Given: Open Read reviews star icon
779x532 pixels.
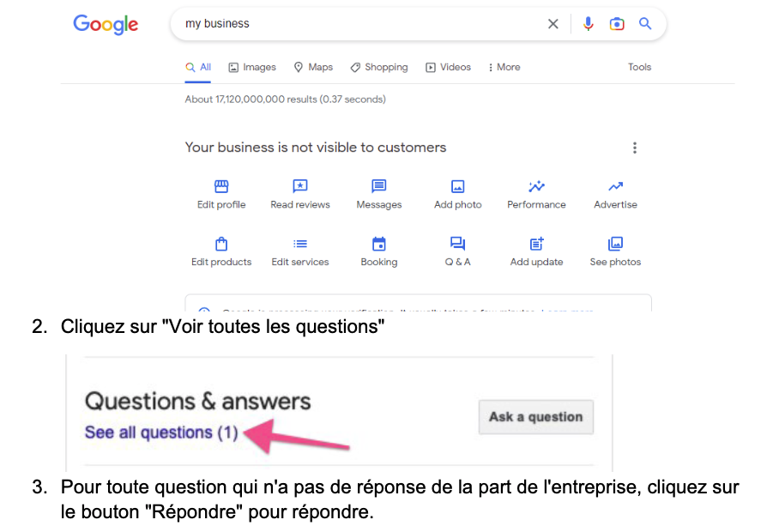Looking at the screenshot, I should click(x=300, y=186).
